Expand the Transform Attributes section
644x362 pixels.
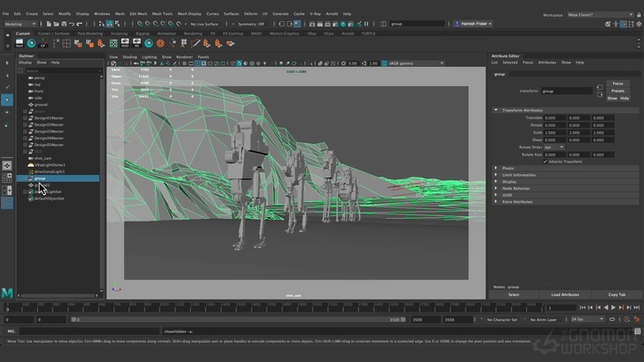tap(523, 110)
